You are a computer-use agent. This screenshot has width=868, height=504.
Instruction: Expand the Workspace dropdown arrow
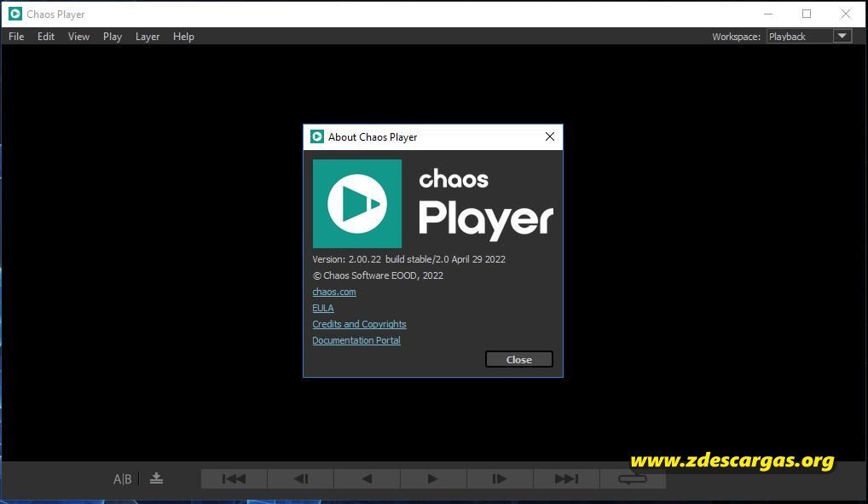pos(842,36)
